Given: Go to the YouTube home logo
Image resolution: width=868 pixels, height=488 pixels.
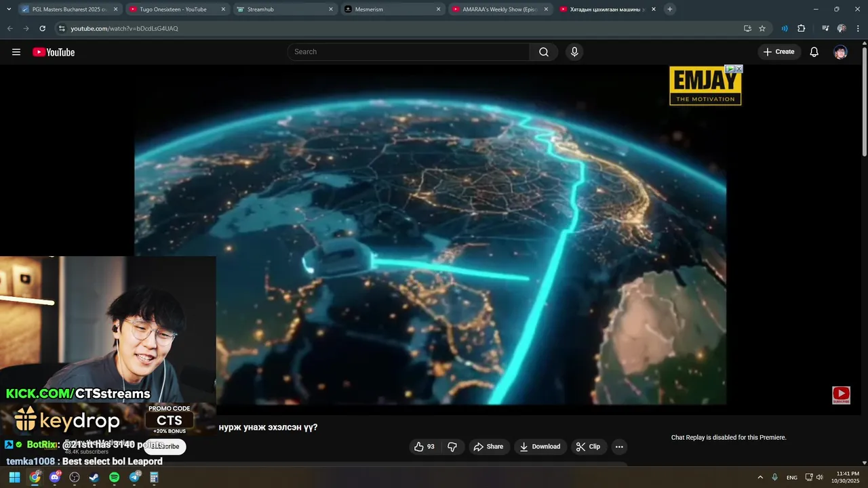Looking at the screenshot, I should pos(54,52).
